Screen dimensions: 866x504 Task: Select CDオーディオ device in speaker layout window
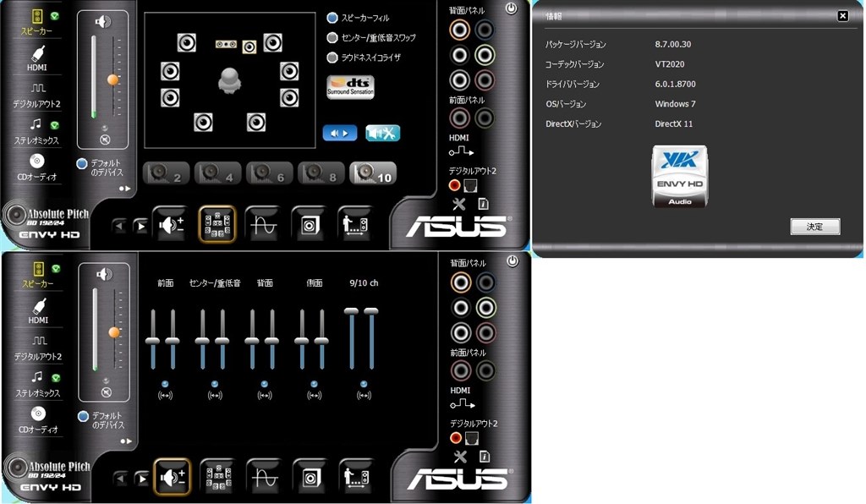pyautogui.click(x=37, y=167)
